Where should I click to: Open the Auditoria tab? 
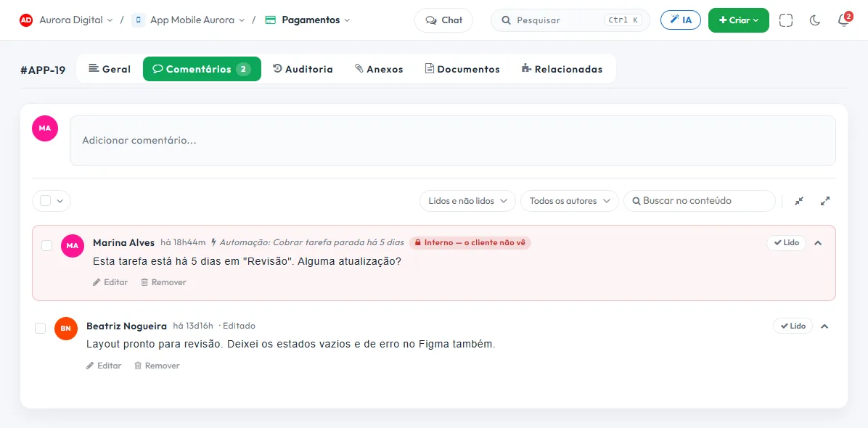(x=303, y=69)
